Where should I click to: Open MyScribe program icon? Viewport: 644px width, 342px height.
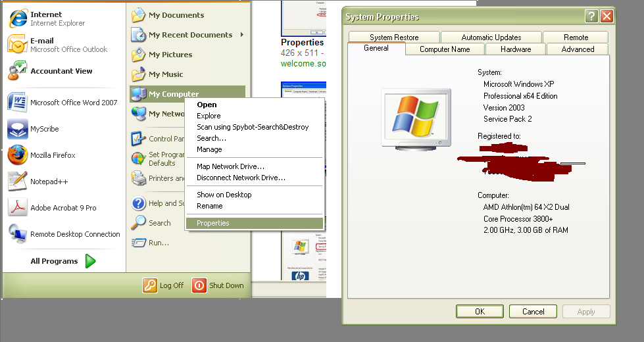[17, 129]
